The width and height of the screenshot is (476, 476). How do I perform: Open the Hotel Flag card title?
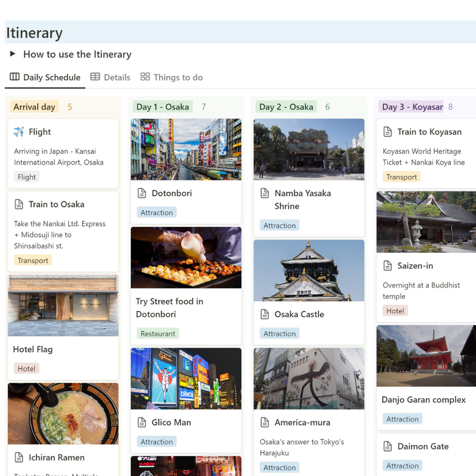tap(33, 349)
